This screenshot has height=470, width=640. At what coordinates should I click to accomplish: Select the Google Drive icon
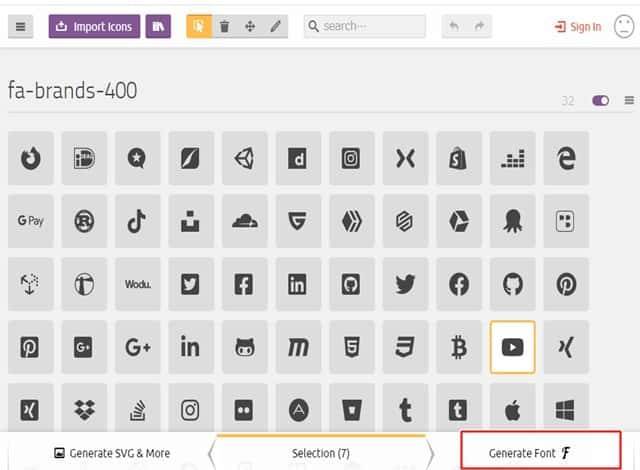click(459, 221)
